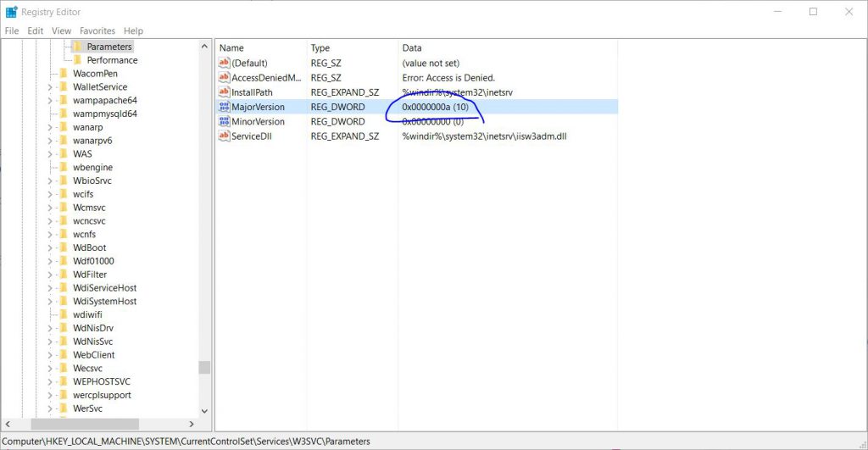Select the Performance key in tree
This screenshot has width=868, height=450.
click(x=113, y=60)
